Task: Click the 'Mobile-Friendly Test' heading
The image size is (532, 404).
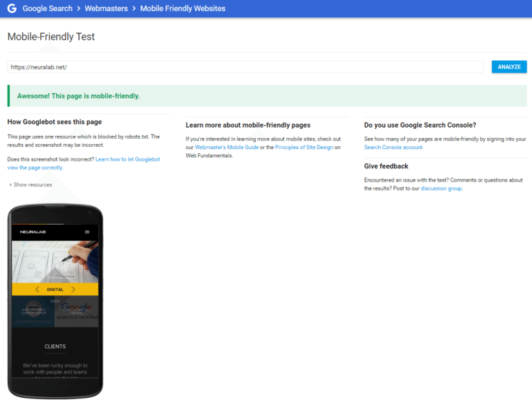Action: [51, 37]
